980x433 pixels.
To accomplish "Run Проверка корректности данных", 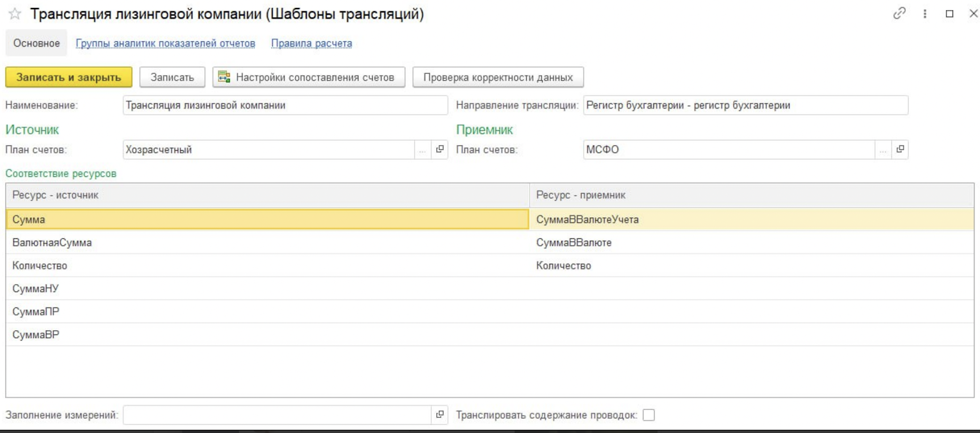I will pyautogui.click(x=498, y=77).
